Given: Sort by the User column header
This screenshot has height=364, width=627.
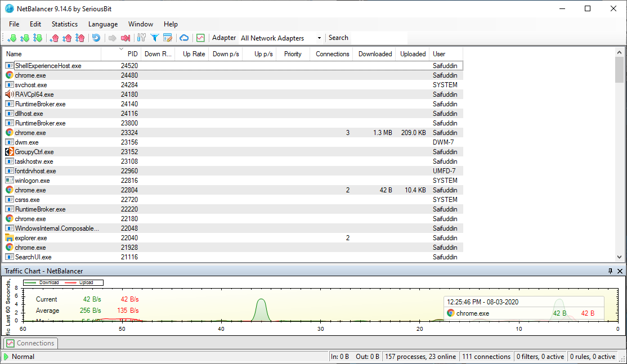Looking at the screenshot, I should click(446, 54).
